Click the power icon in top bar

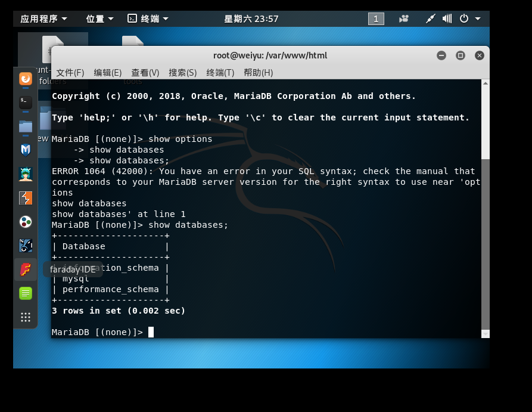464,18
